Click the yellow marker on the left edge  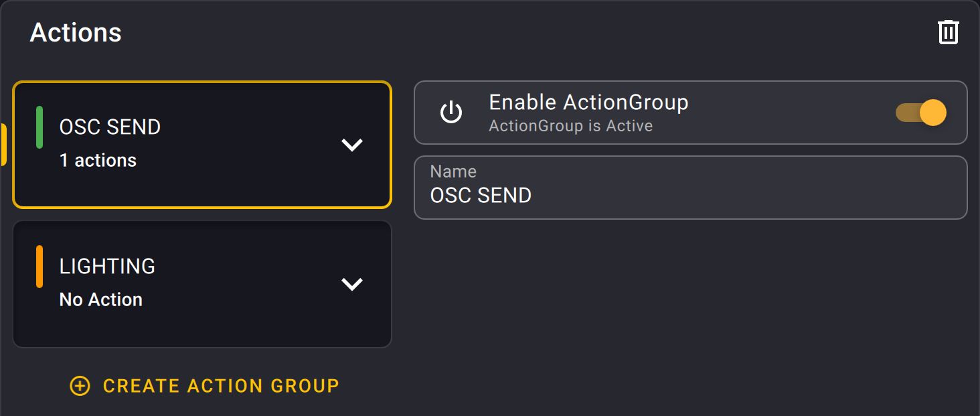(x=3, y=145)
